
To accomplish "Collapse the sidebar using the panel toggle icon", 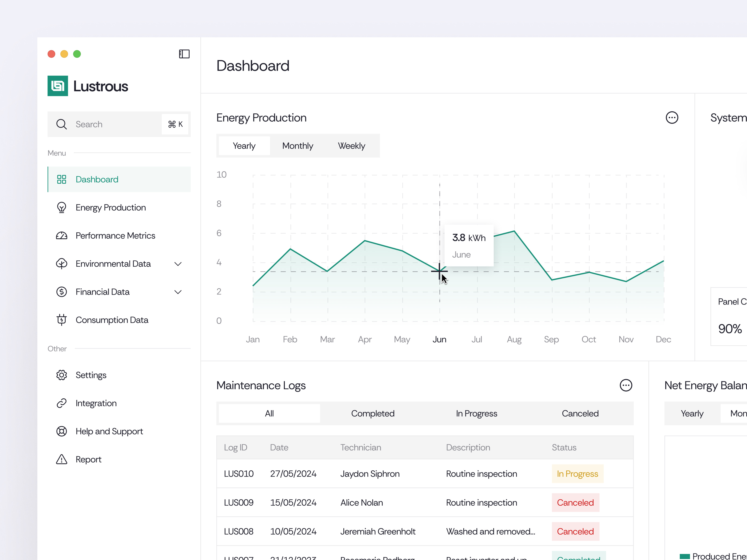I will (184, 54).
